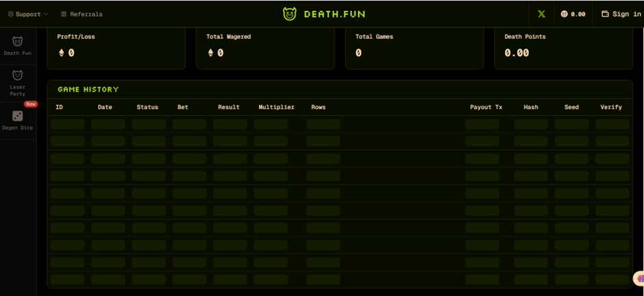The image size is (644, 296).
Task: Click the Referrals gift icon
Action: (x=64, y=14)
